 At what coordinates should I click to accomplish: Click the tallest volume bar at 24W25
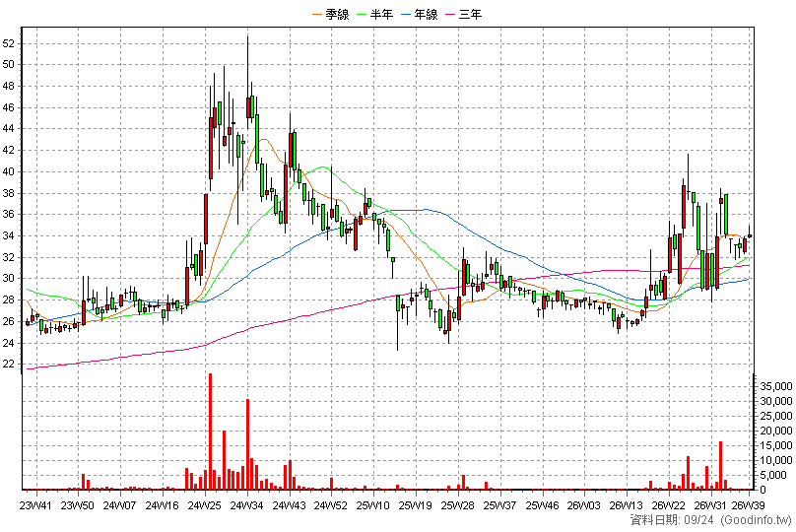210,432
